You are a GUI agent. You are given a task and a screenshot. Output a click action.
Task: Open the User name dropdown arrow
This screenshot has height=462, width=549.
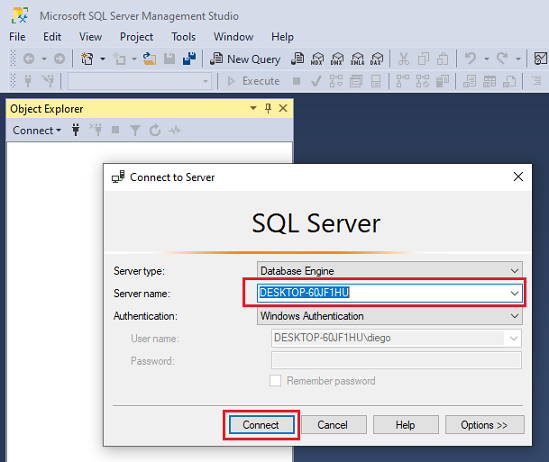click(513, 338)
